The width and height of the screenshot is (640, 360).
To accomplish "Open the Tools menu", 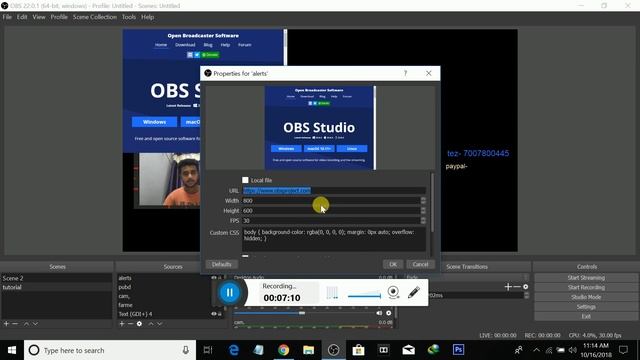I will 129,17.
